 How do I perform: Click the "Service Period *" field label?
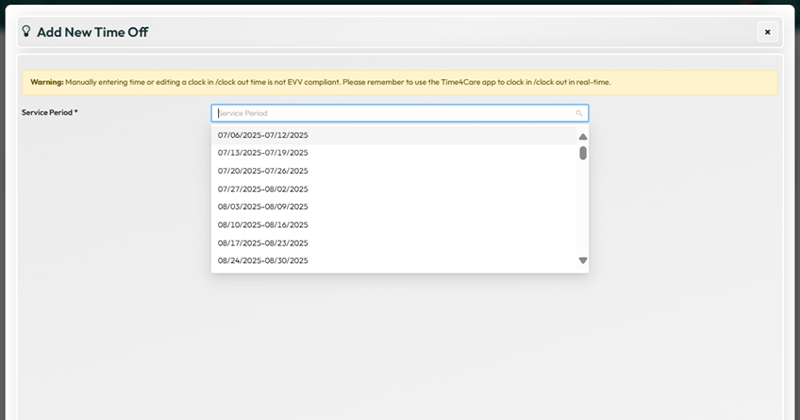coord(50,113)
